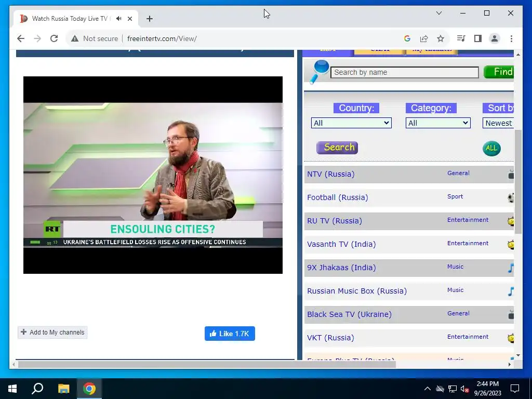The height and width of the screenshot is (399, 532).
Task: Click the TV icon on Black Sea TV row
Action: tap(511, 314)
